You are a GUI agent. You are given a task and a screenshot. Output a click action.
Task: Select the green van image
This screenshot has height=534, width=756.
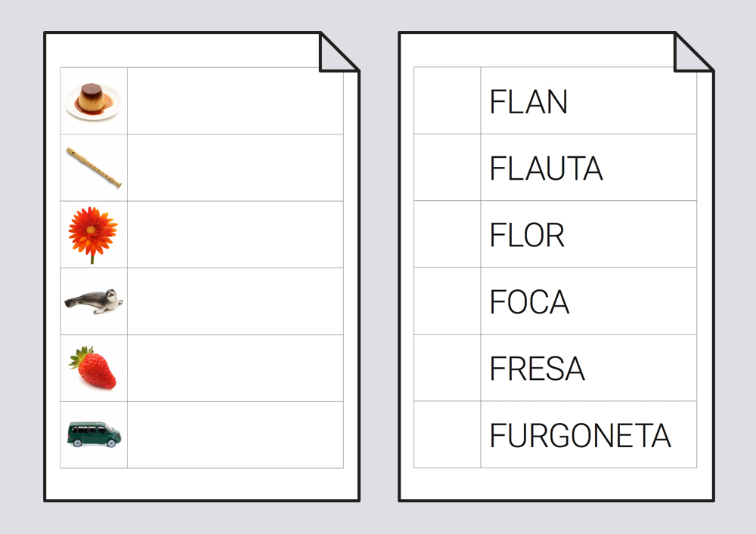[94, 434]
